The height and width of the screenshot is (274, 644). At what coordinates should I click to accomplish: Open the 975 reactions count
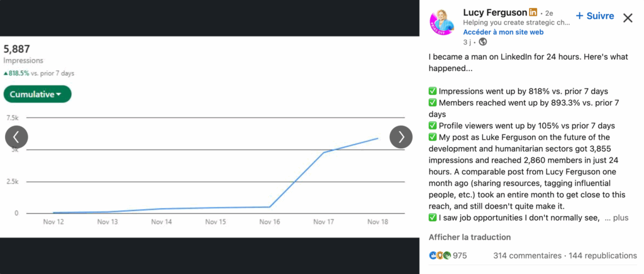(460, 256)
